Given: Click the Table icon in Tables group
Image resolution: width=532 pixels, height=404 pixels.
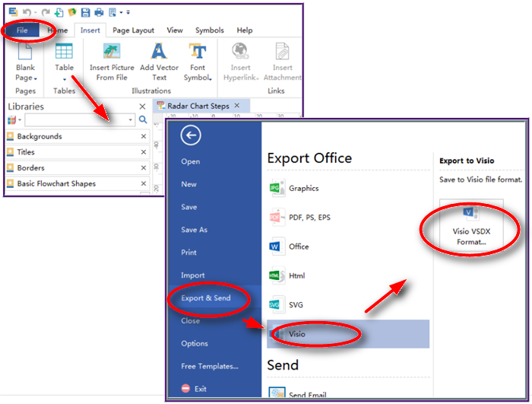Looking at the screenshot, I should [64, 51].
